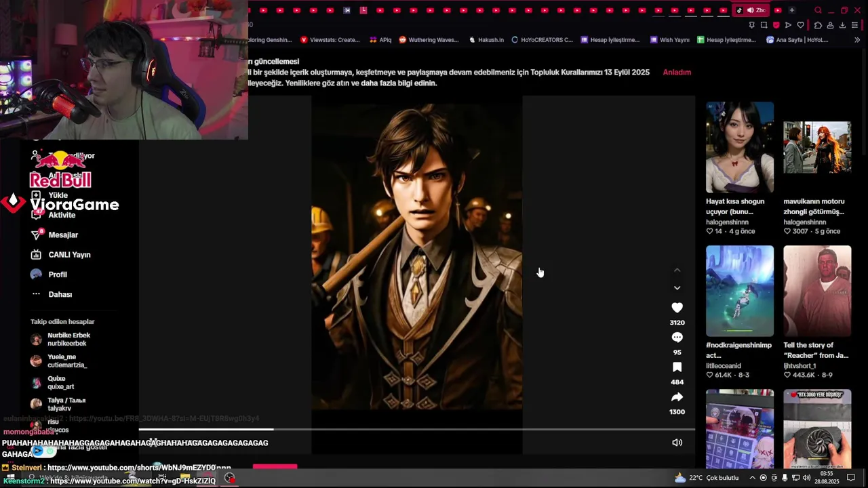Switch to the tab with H favicon
The height and width of the screenshot is (488, 868).
[347, 10]
